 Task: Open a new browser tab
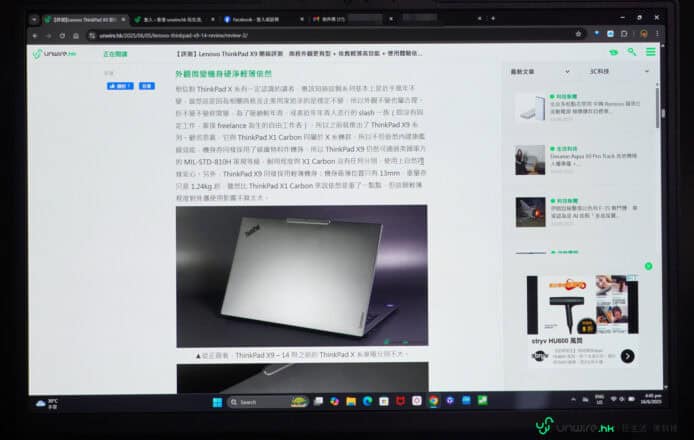click(493, 18)
